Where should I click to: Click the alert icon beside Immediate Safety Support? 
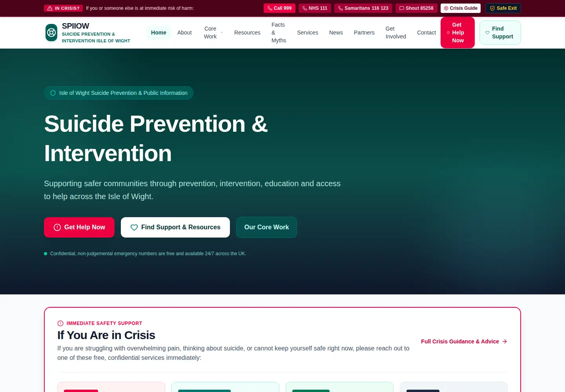(60, 323)
